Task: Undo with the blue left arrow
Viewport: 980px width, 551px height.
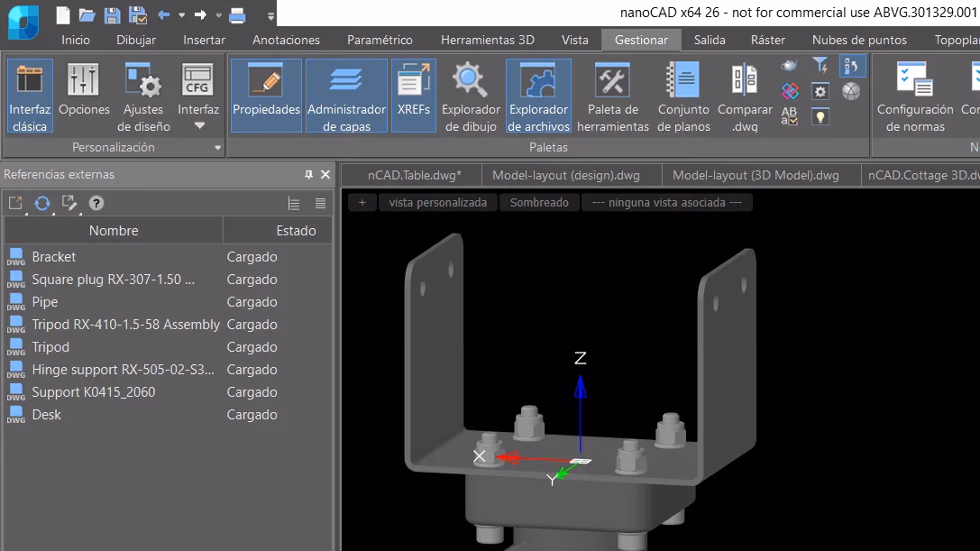Action: [164, 15]
